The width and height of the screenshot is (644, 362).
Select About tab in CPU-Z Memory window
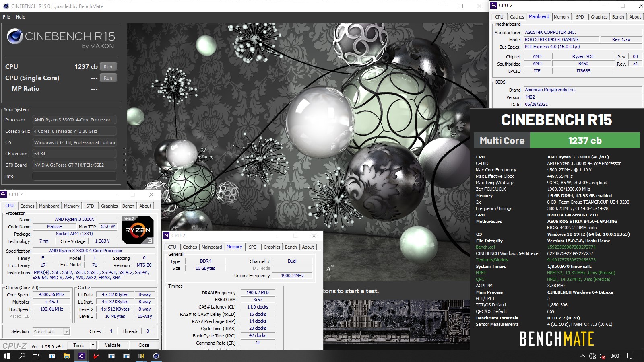[308, 247]
